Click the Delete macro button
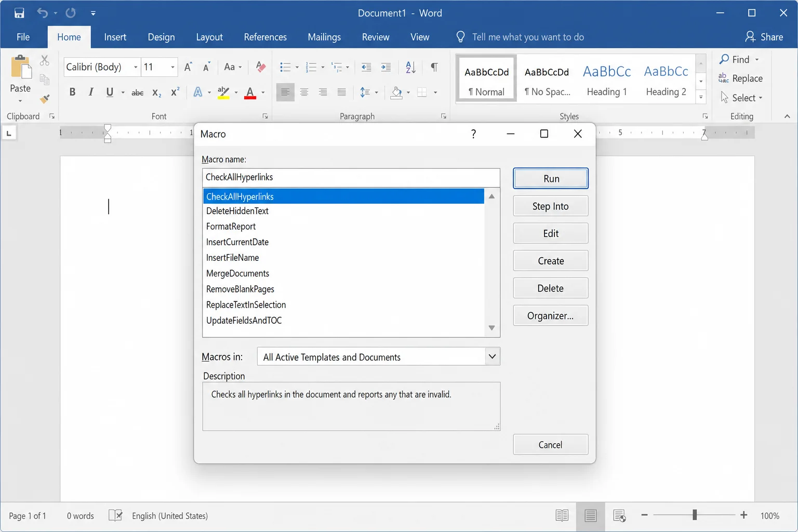 pos(551,288)
